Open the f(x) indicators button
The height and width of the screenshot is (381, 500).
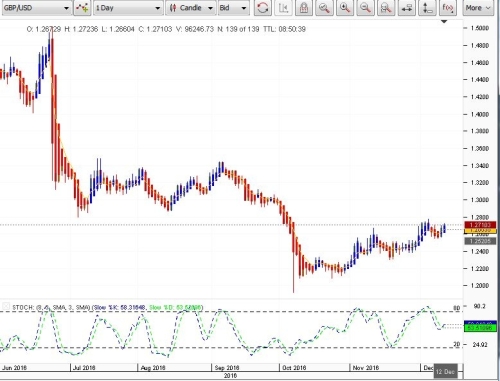pyautogui.click(x=448, y=8)
